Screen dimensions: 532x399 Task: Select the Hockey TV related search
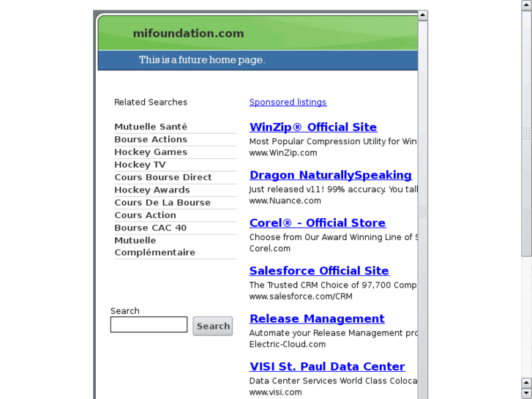coord(140,164)
